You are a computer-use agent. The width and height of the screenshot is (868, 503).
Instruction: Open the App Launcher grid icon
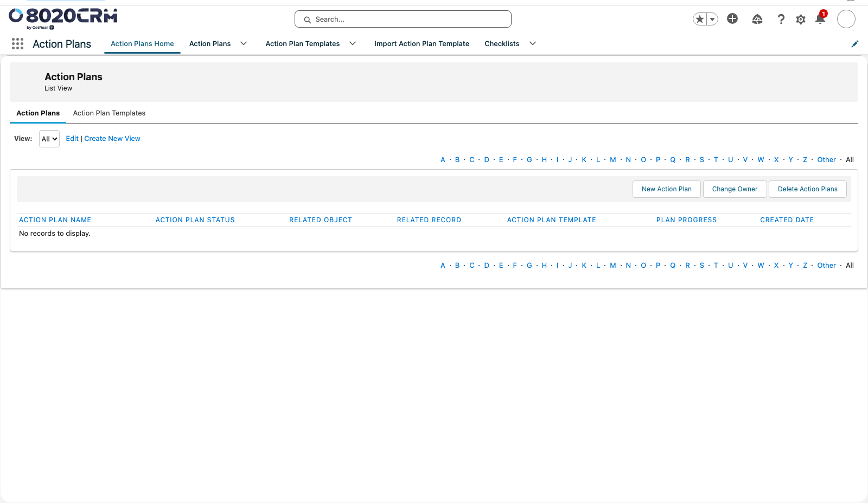pyautogui.click(x=17, y=44)
